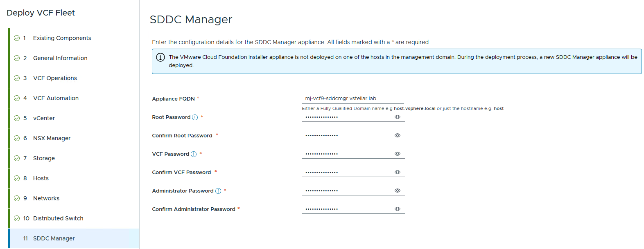Reveal the Confirm Root Password value

click(397, 135)
